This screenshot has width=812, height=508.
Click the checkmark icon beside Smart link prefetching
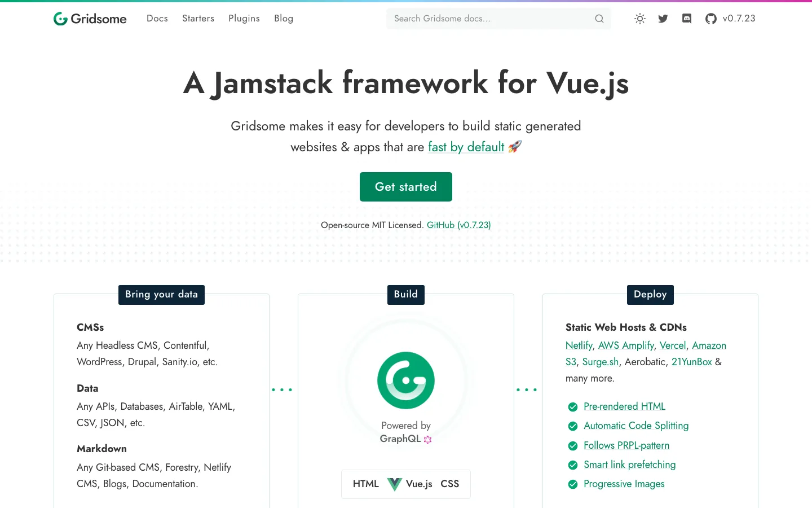coord(573,465)
